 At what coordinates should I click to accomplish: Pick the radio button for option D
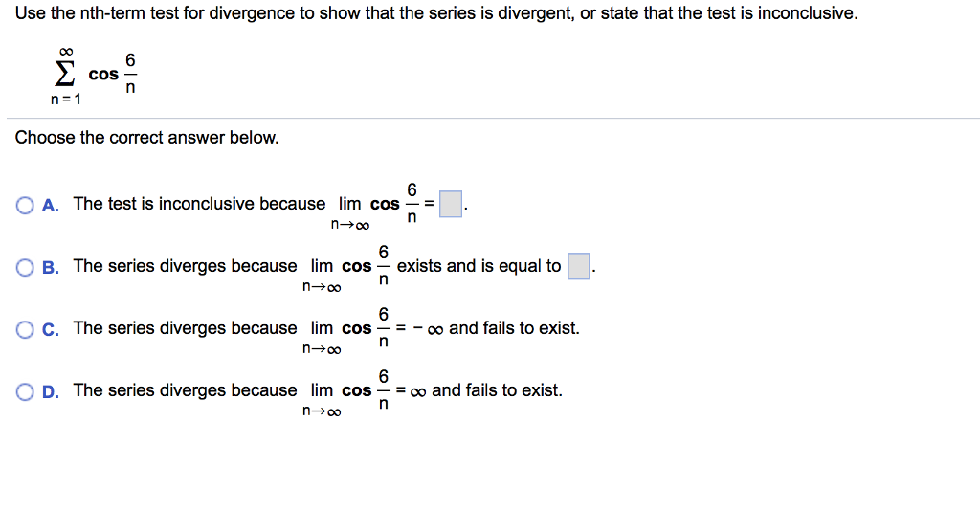(x=25, y=392)
